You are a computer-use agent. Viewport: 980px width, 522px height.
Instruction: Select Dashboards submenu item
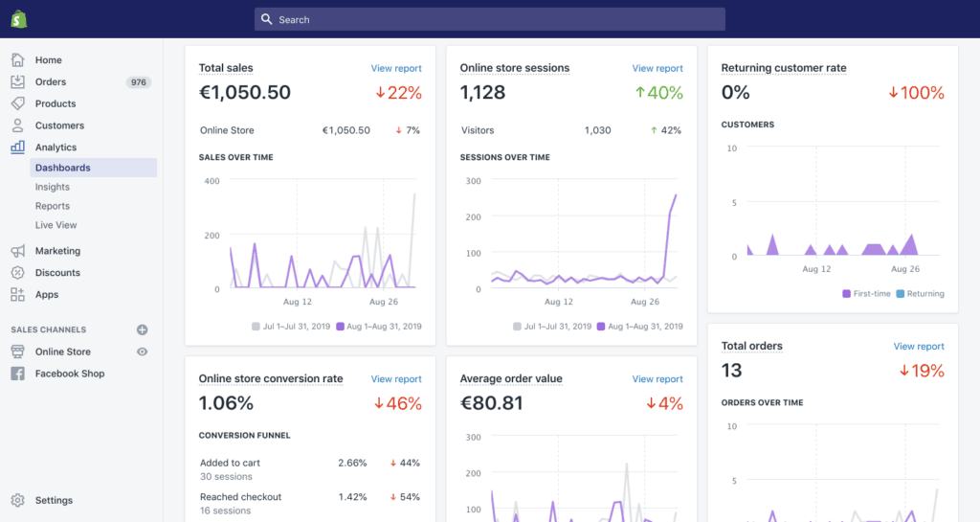93,168
